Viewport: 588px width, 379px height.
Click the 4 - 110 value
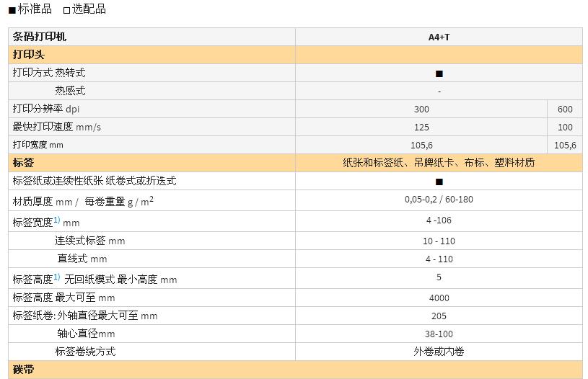(x=439, y=259)
